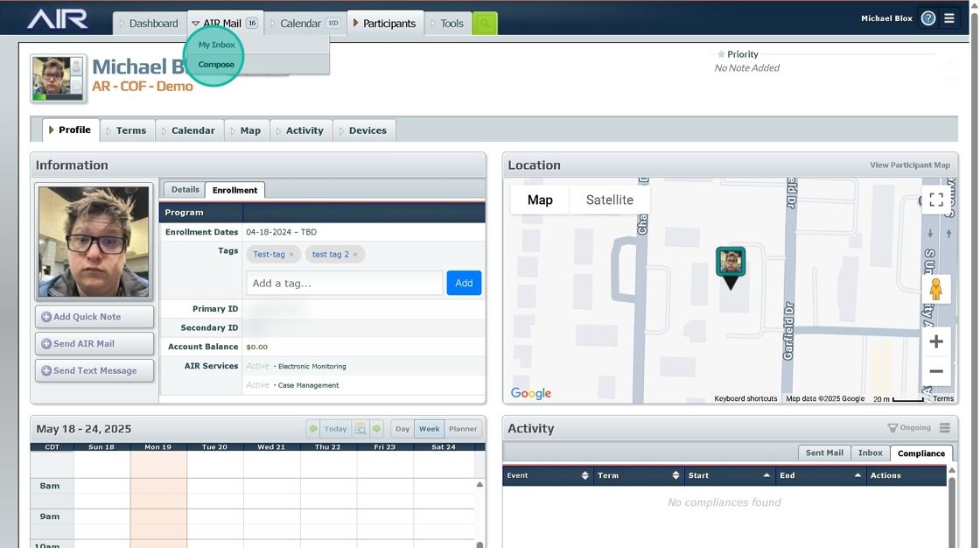Click Add Quick Note button
This screenshot has height=548, width=980.
pyautogui.click(x=94, y=317)
